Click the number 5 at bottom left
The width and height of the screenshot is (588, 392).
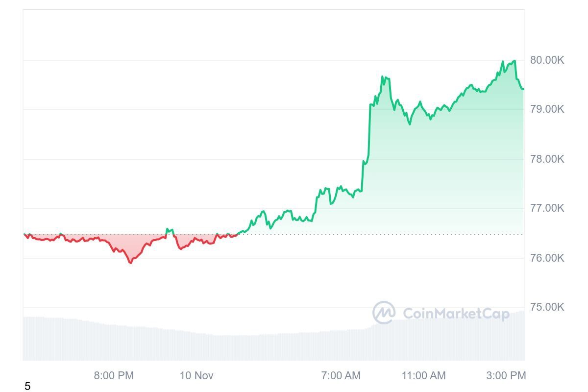[27, 387]
